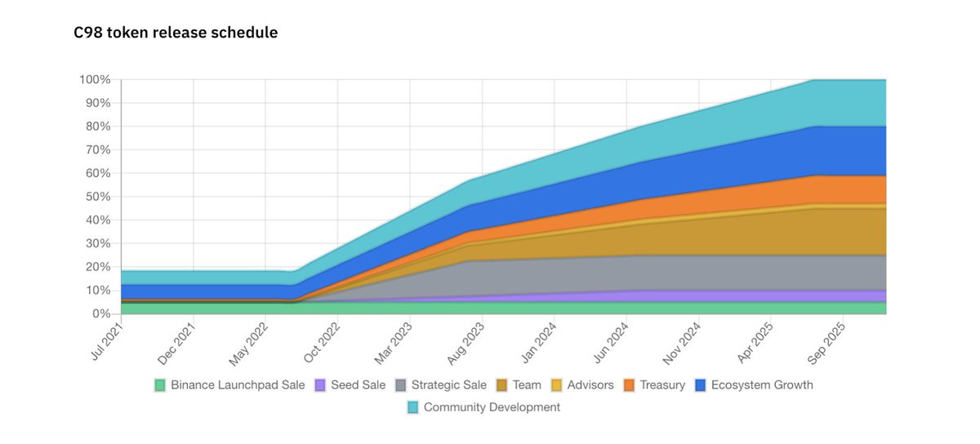Click the Seed Sale purple legend swatch
Viewport: 980px width, 444px height.
(x=320, y=384)
